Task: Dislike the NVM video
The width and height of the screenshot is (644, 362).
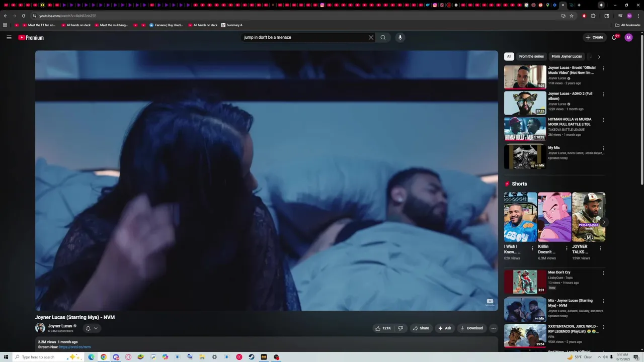Action: (400, 328)
